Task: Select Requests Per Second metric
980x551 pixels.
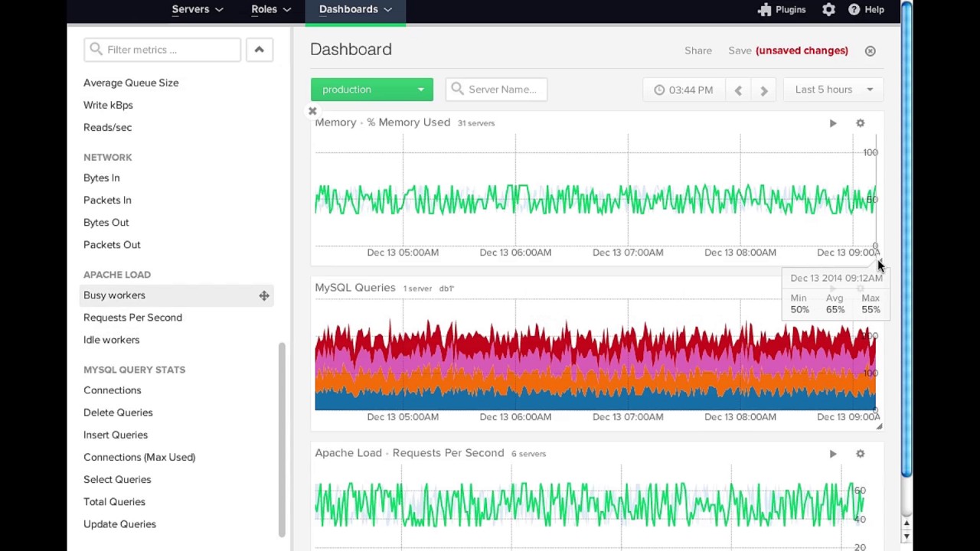Action: (132, 317)
